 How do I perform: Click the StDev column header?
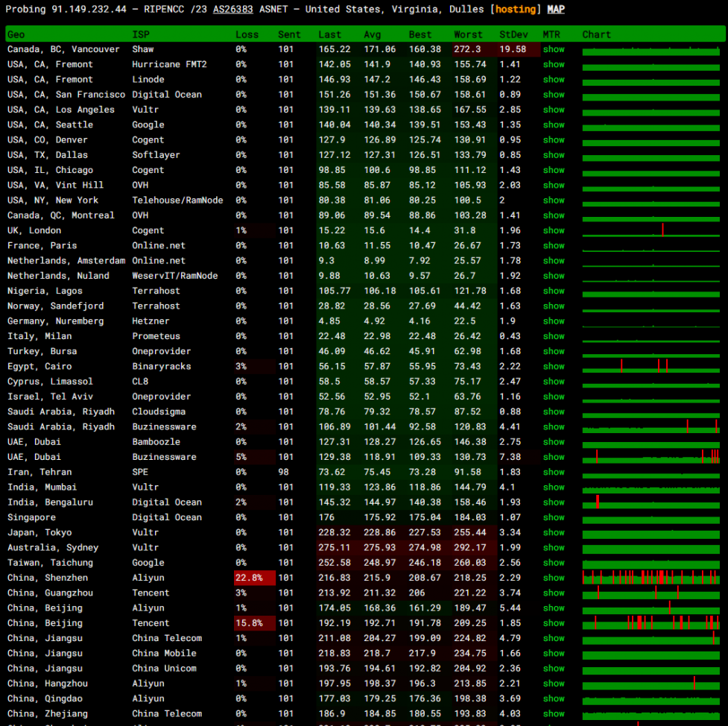(513, 34)
